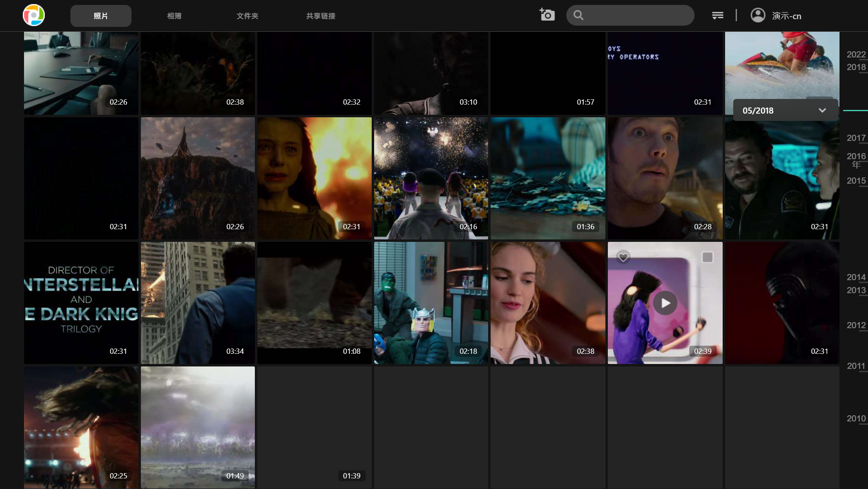The width and height of the screenshot is (868, 489).
Task: Open the 共享链接 tab
Action: 321,16
